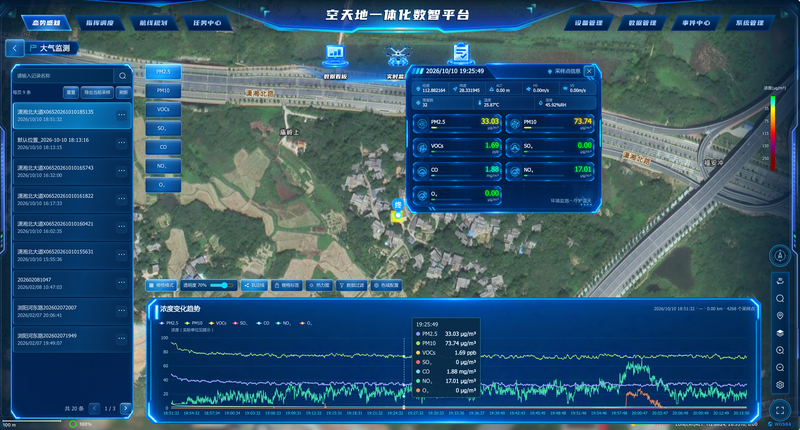Click the location pin icon in right toolbar
The height and width of the screenshot is (430, 800).
coord(780,316)
